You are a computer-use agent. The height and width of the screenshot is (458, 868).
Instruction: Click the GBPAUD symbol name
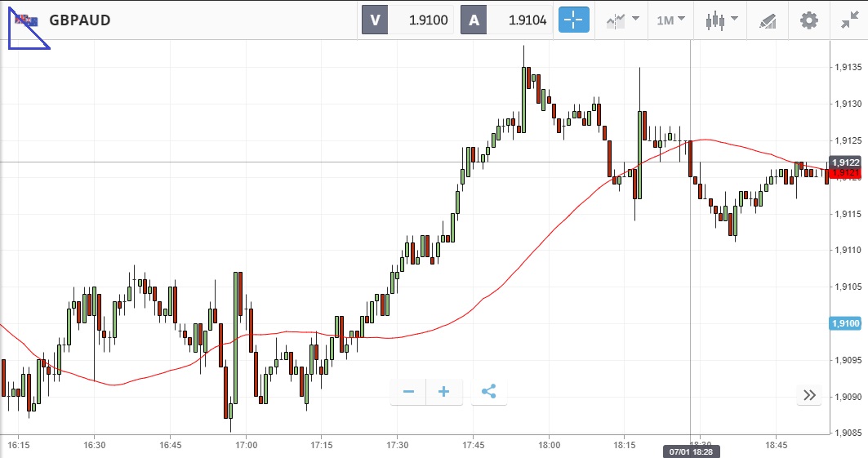coord(80,20)
